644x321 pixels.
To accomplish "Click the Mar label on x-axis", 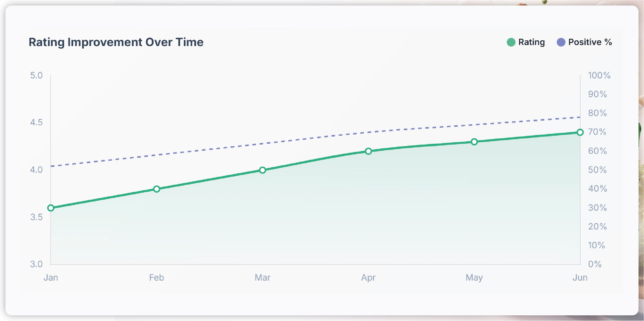I will [262, 278].
